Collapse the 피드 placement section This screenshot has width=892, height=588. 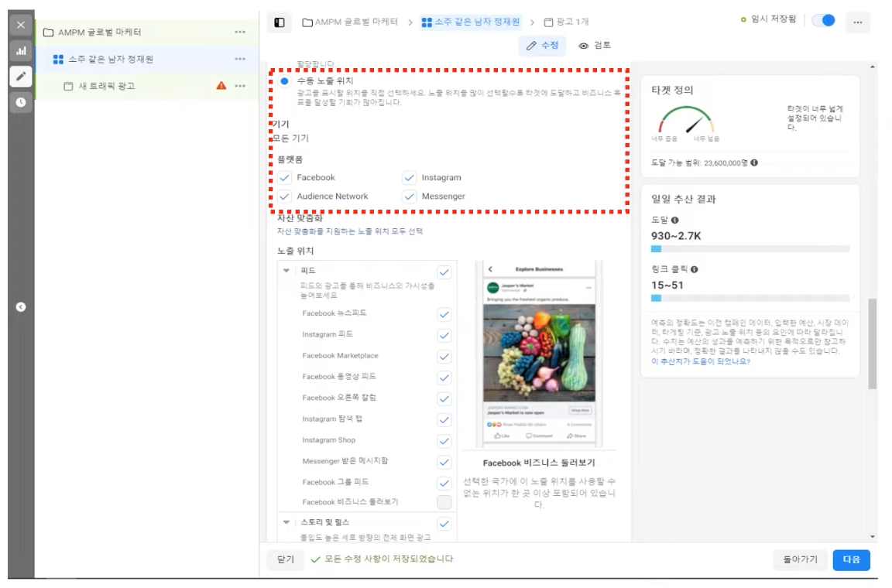(286, 271)
